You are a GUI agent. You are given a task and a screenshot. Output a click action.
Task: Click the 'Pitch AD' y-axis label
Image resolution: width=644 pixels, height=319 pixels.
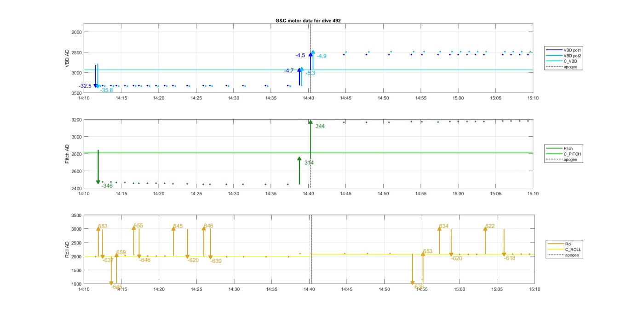point(67,154)
